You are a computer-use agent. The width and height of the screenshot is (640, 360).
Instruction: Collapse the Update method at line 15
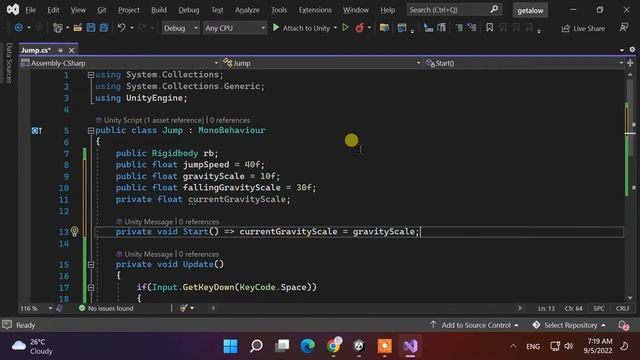(91, 264)
